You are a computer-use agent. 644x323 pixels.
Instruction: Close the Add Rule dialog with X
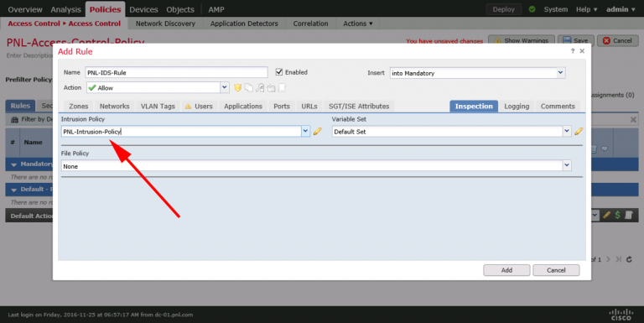tap(582, 51)
